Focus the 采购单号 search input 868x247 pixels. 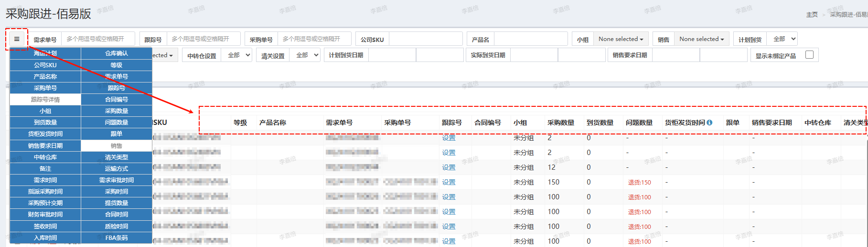pos(314,39)
